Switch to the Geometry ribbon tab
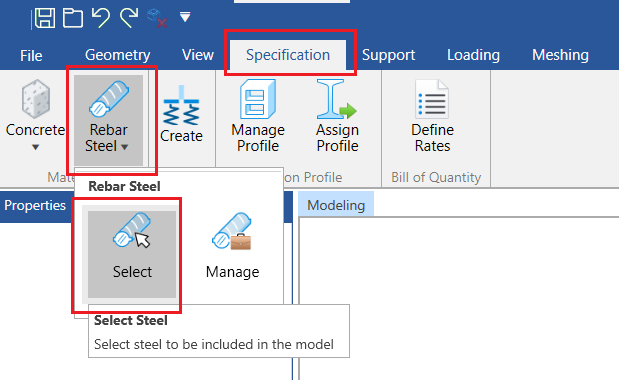619x380 pixels. 118,55
